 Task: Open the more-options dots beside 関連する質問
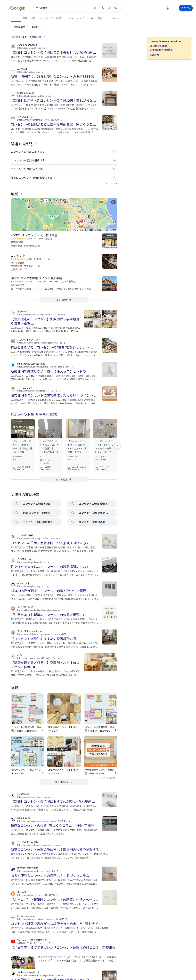pyautogui.click(x=36, y=144)
